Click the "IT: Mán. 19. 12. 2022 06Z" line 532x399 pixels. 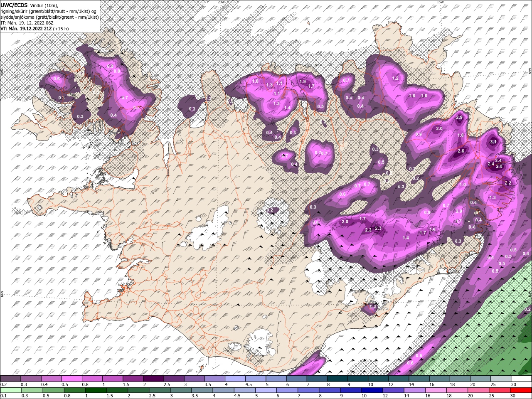(x=27, y=23)
